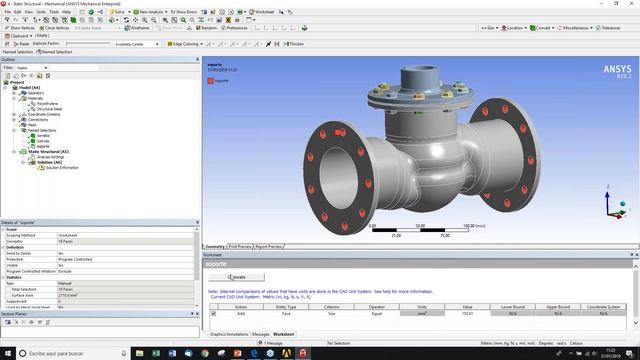Open Excel from the taskbar
The image size is (640, 360).
click(x=156, y=353)
